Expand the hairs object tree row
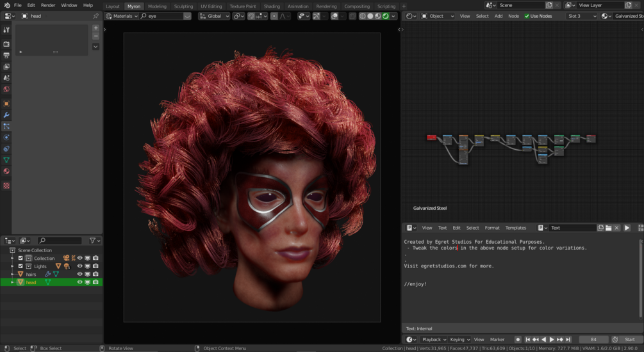 pyautogui.click(x=12, y=274)
